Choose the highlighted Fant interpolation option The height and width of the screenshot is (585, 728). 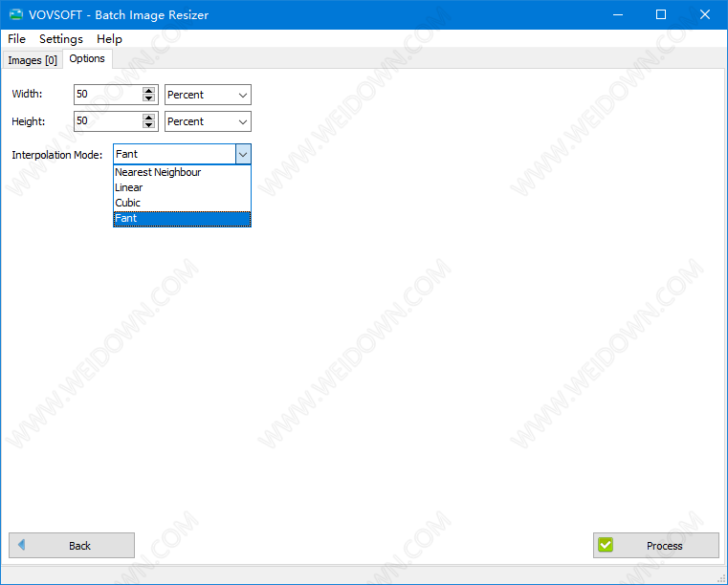click(x=182, y=219)
